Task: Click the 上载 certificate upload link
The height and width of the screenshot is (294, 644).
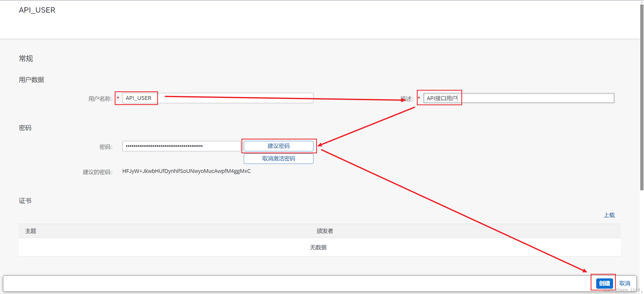Action: click(609, 215)
